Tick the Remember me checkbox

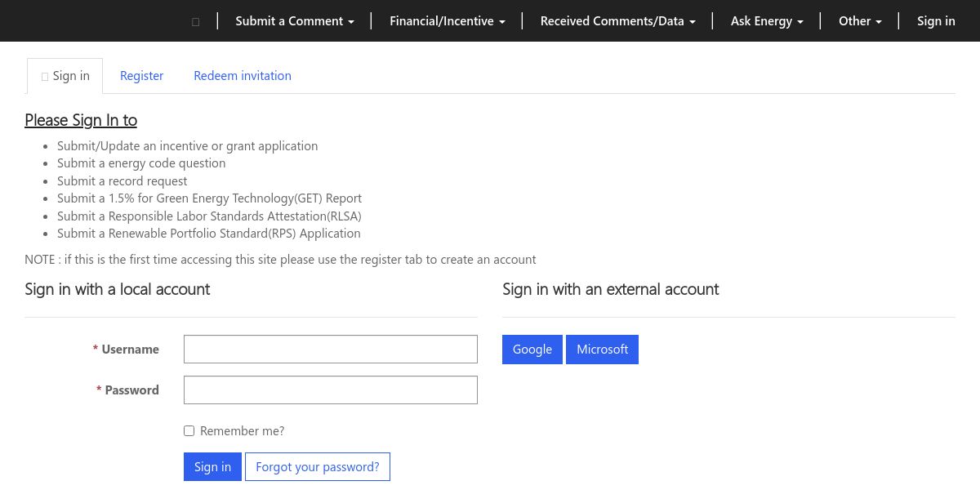click(x=189, y=431)
